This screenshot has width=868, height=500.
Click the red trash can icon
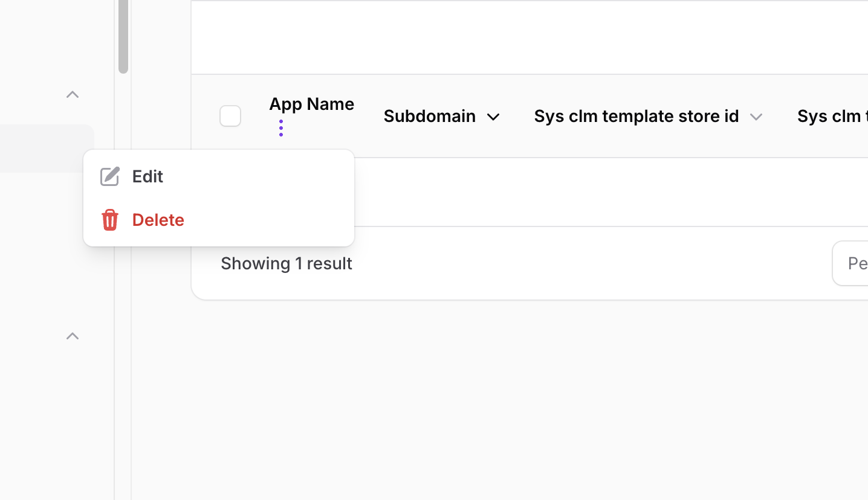[109, 220]
